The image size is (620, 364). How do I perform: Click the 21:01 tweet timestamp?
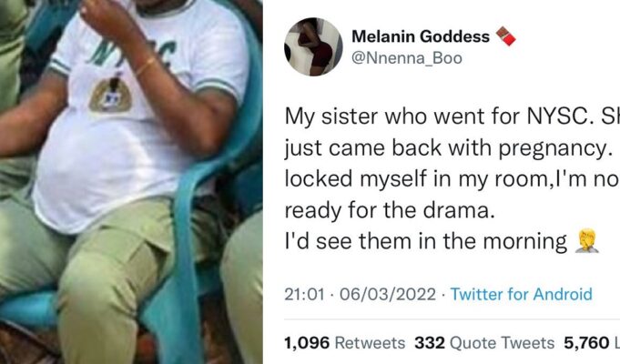[304, 294]
